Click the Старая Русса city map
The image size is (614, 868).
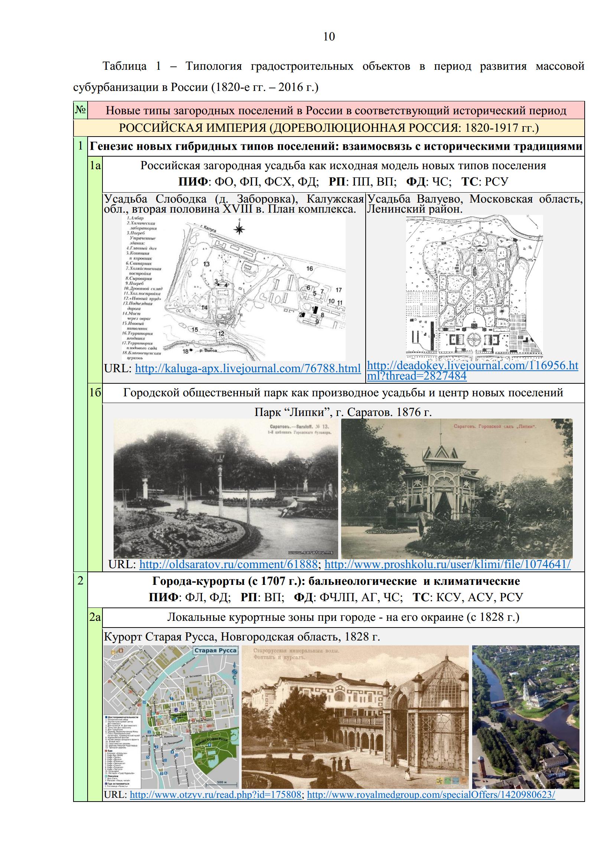coord(172,717)
